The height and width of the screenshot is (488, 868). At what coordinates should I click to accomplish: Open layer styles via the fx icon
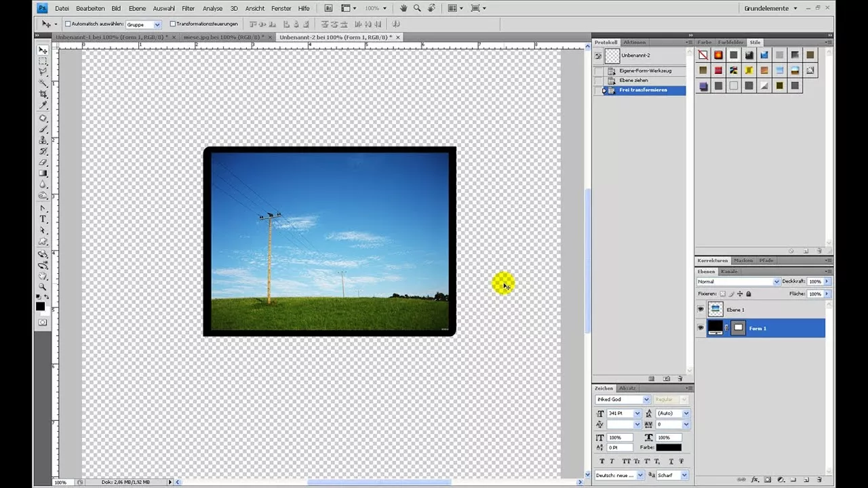coord(754,479)
